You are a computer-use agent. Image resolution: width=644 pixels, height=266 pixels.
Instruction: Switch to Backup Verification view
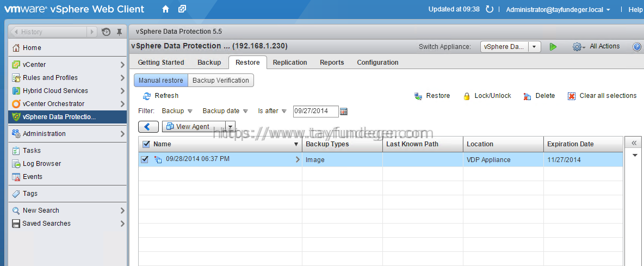220,81
